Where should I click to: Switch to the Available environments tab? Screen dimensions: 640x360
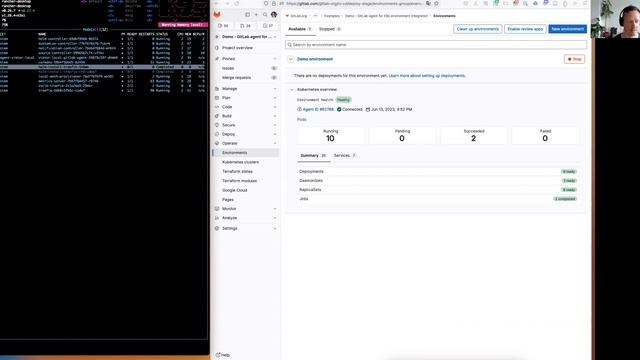click(300, 29)
